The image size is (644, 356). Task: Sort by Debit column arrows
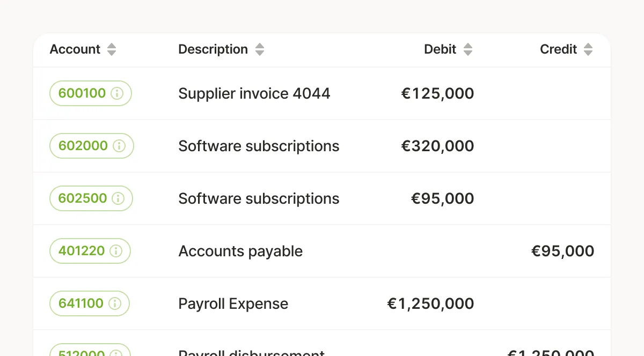[x=468, y=49]
